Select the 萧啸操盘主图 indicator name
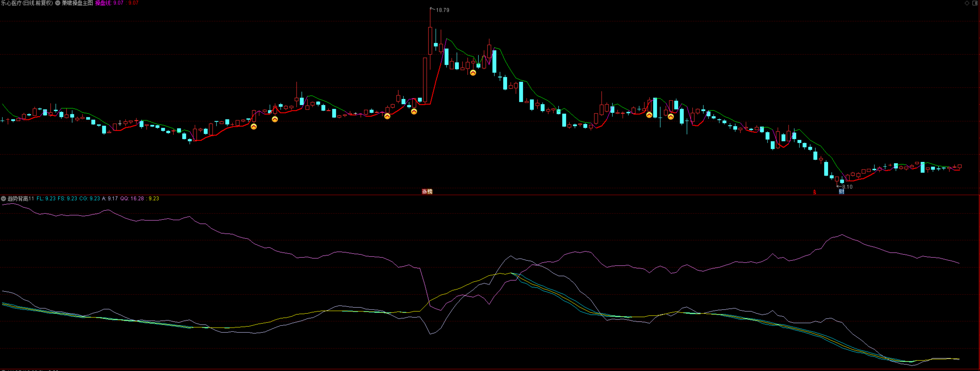This screenshot has width=980, height=371. 78,3
